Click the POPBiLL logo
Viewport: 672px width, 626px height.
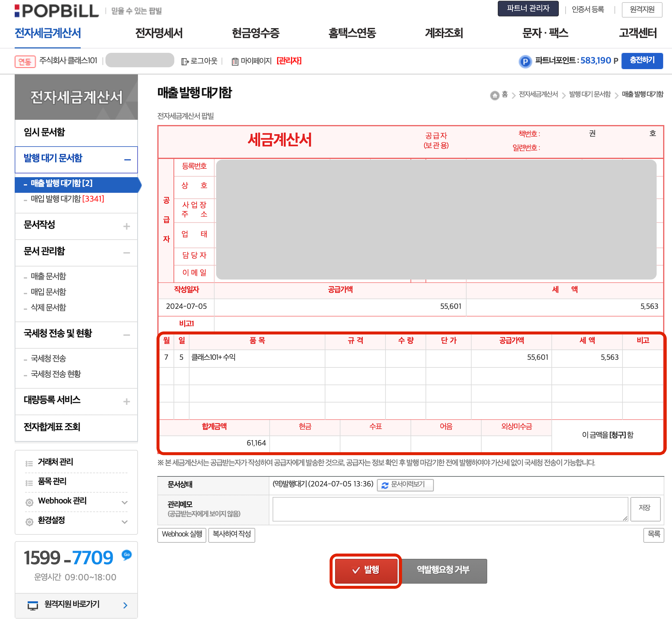(x=57, y=11)
